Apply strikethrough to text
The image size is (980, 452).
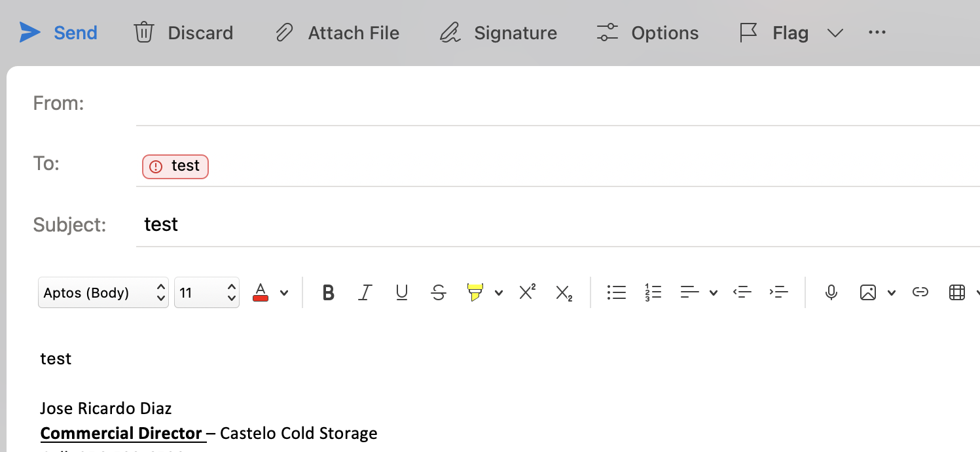(x=439, y=292)
